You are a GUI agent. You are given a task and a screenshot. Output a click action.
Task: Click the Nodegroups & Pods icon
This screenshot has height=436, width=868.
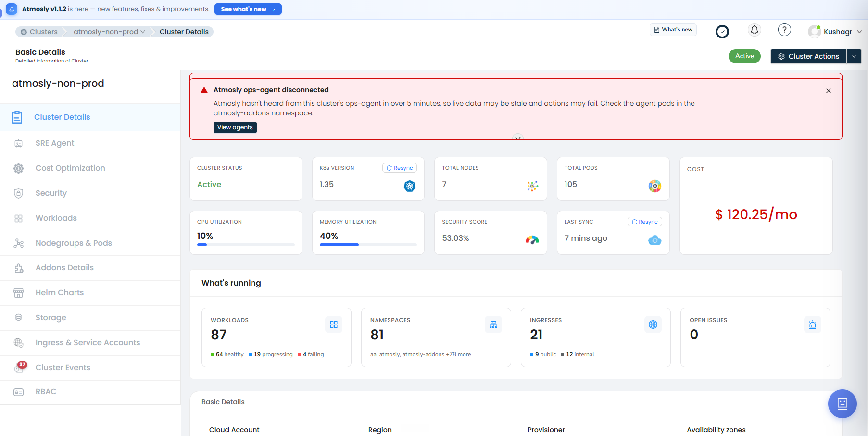(19, 243)
